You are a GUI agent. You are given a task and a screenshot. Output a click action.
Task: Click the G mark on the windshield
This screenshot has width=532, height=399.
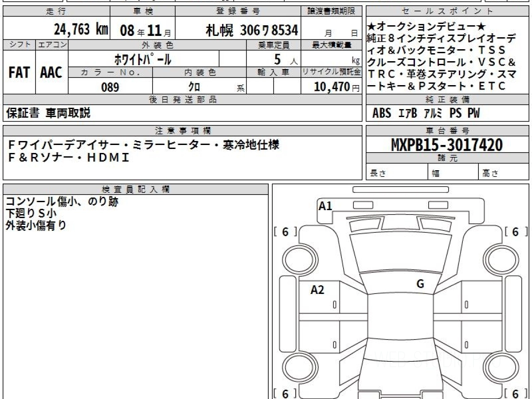click(420, 284)
